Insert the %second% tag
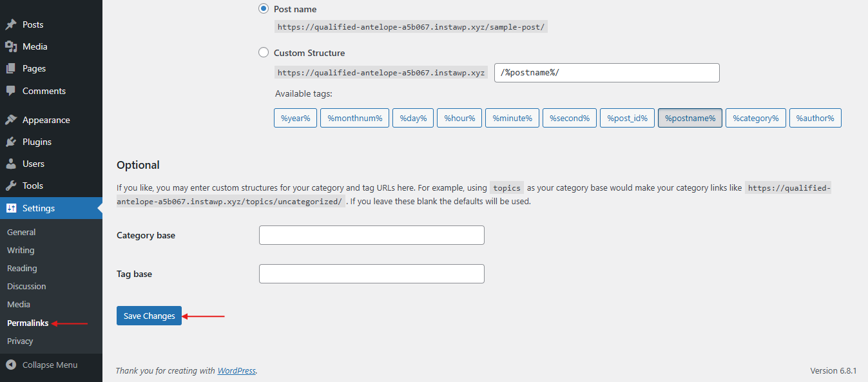This screenshot has height=382, width=868. click(x=570, y=118)
